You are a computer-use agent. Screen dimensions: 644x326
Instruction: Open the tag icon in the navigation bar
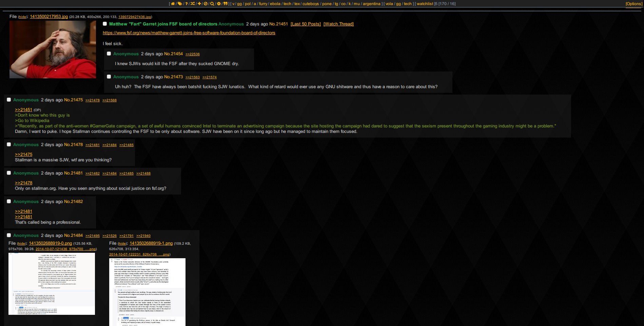click(180, 3)
